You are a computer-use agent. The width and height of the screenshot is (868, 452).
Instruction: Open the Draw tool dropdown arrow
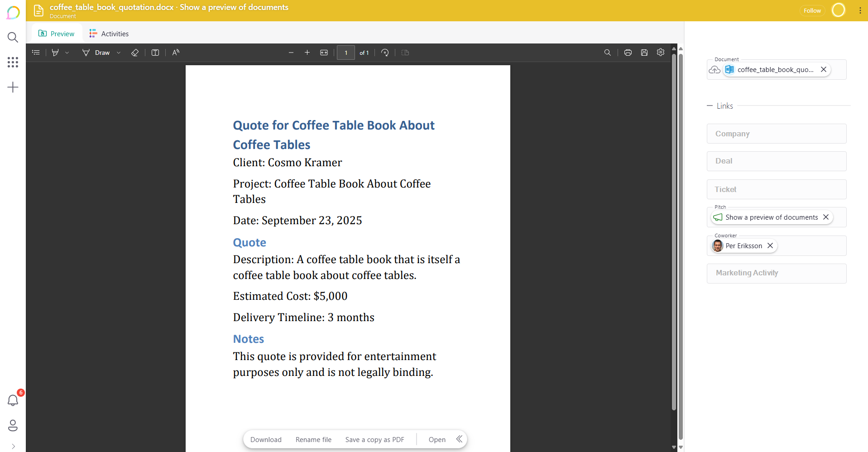point(119,53)
